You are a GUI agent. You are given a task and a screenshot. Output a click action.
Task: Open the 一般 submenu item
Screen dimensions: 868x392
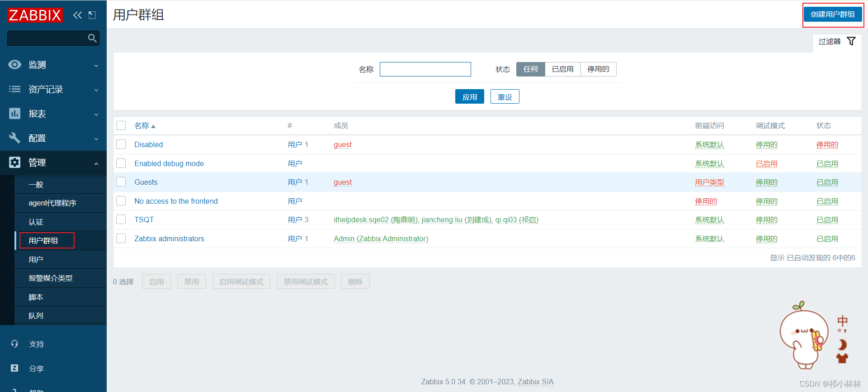61,184
